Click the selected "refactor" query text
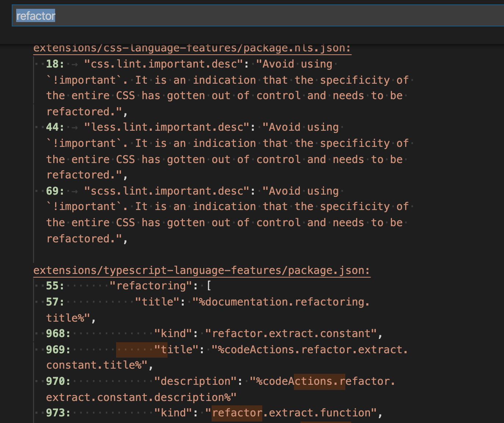Image resolution: width=504 pixels, height=423 pixels. [35, 15]
